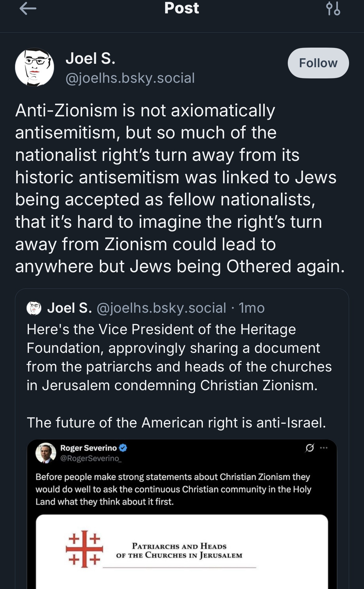
Task: Click the red Jerusalem cross logo
Action: pos(84,549)
